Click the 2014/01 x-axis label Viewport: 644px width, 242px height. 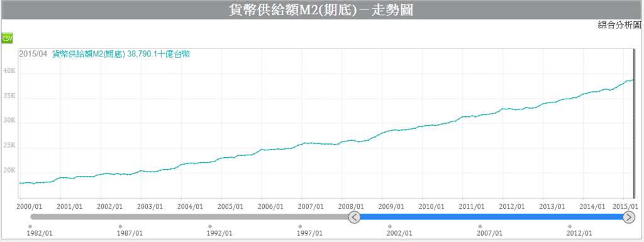click(x=592, y=206)
